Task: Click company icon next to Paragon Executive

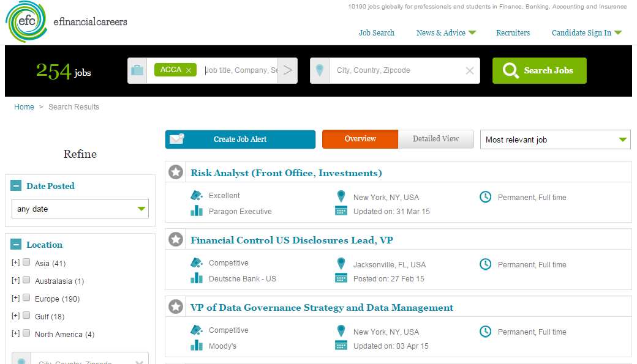Action: coord(197,210)
